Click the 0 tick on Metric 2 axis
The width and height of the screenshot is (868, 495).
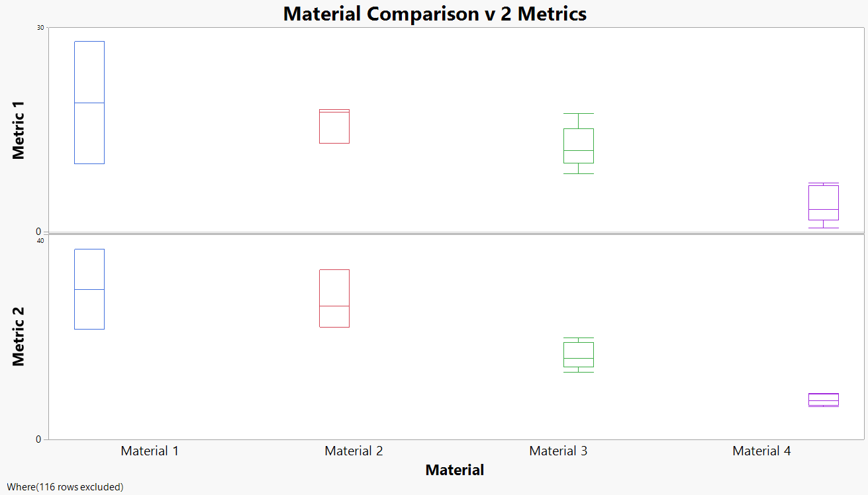pos(38,439)
